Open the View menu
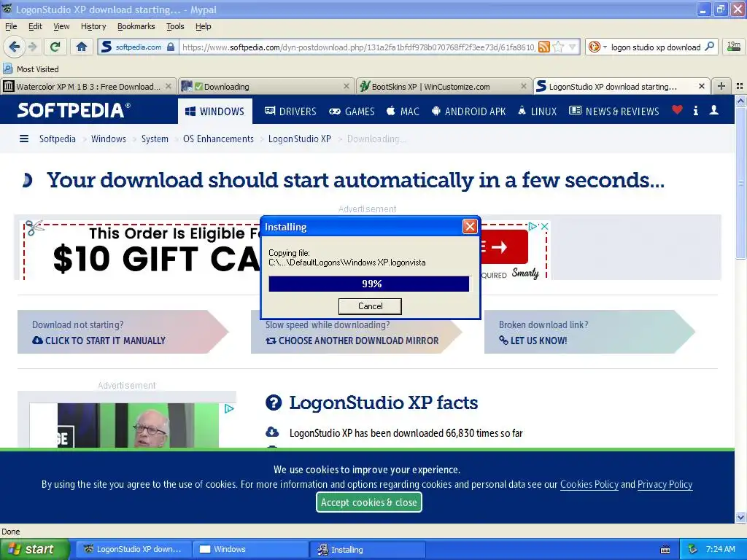Image resolution: width=747 pixels, height=560 pixels. coord(61,26)
